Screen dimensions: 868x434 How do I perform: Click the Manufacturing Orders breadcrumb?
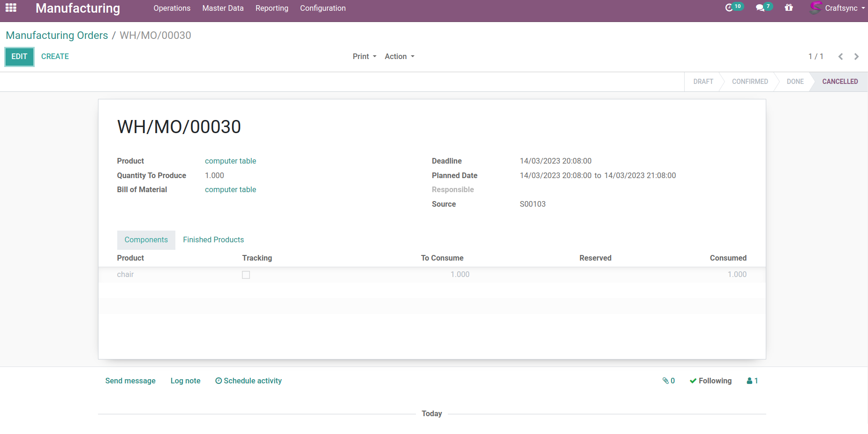(x=57, y=35)
